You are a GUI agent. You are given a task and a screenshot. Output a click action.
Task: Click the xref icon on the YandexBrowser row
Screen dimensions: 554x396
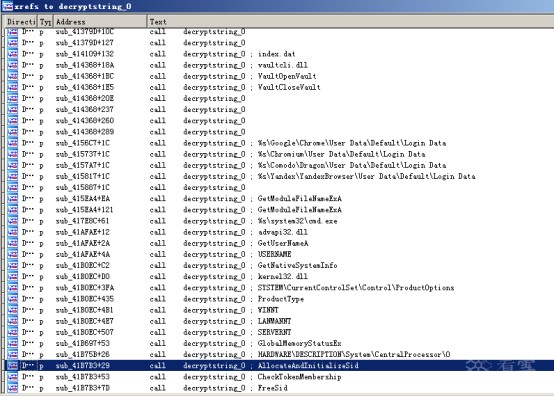coord(12,176)
